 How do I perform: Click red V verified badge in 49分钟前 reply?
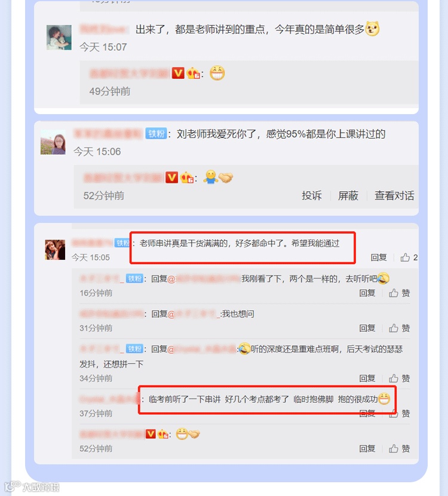[x=178, y=74]
